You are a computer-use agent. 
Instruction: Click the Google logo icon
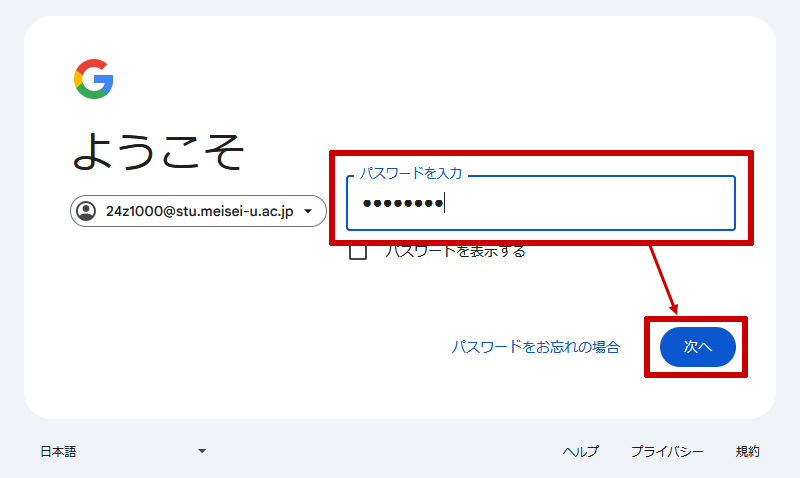94,79
